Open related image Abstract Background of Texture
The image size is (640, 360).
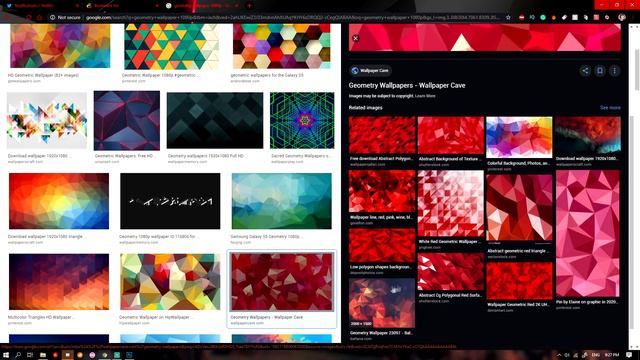click(451, 135)
